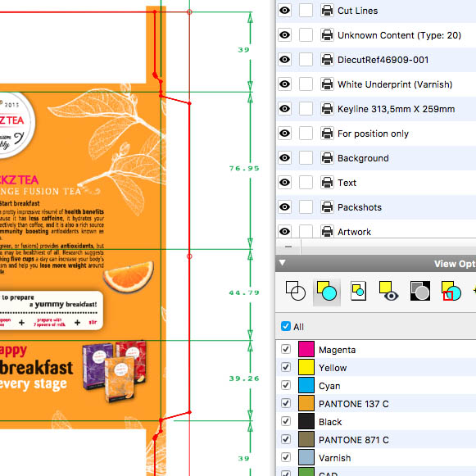Toggle print icon for For position only layer
This screenshot has height=476, width=476.
click(327, 134)
